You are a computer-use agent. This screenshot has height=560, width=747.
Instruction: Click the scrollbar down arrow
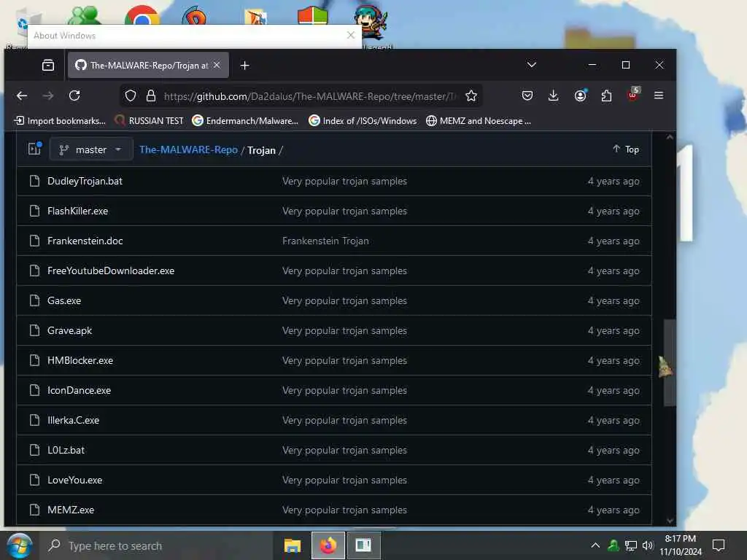(x=670, y=521)
